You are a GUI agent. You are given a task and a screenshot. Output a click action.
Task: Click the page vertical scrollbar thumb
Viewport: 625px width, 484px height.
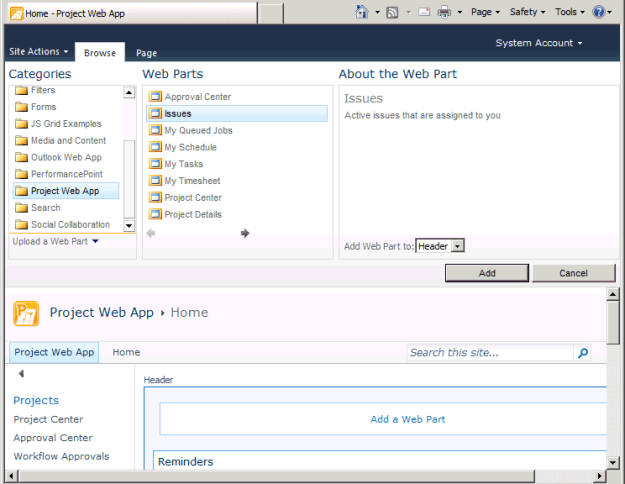(x=613, y=323)
